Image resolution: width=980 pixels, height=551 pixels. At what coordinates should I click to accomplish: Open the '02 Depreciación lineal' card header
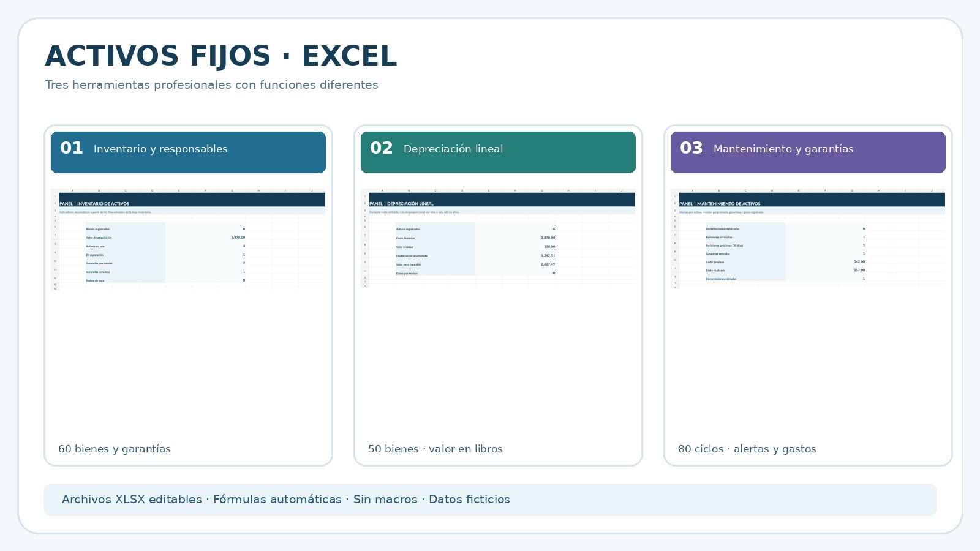(498, 152)
